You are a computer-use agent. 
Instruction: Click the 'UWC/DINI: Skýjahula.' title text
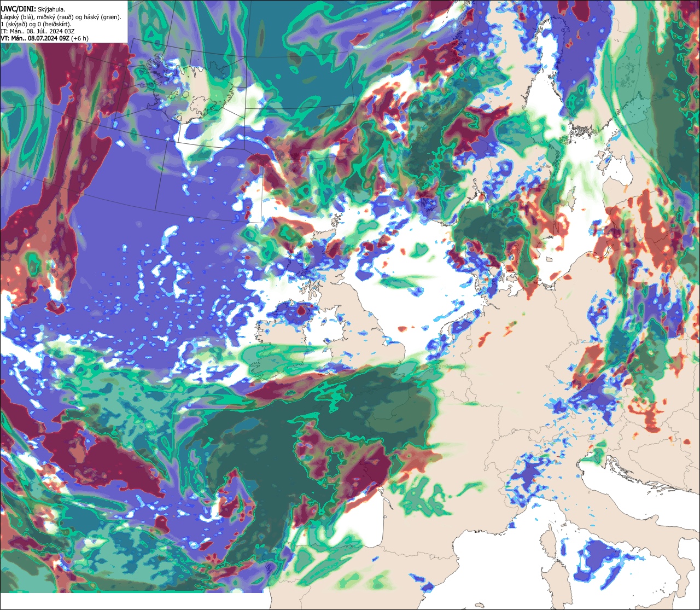pos(33,9)
